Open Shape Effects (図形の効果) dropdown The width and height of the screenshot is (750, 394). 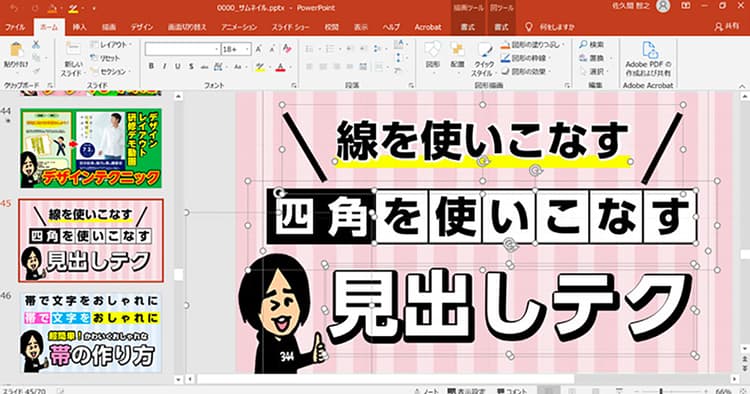tap(526, 71)
